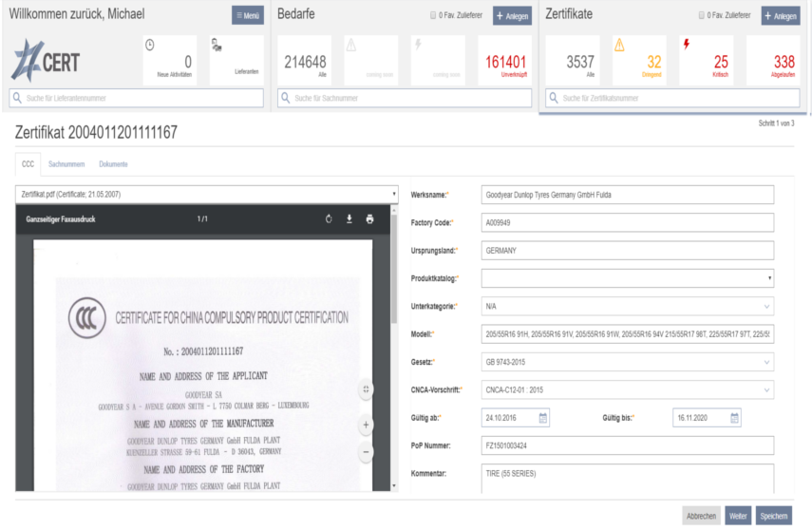The width and height of the screenshot is (812, 530).
Task: Click Anlegen in the Zertifikate panel
Action: 781,15
